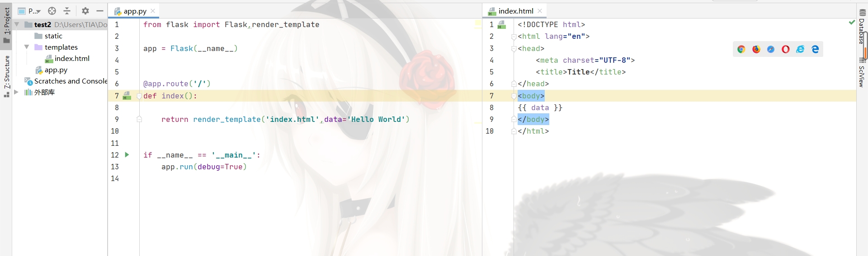The image size is (868, 256).
Task: Open preview in Firefox browser
Action: click(756, 49)
